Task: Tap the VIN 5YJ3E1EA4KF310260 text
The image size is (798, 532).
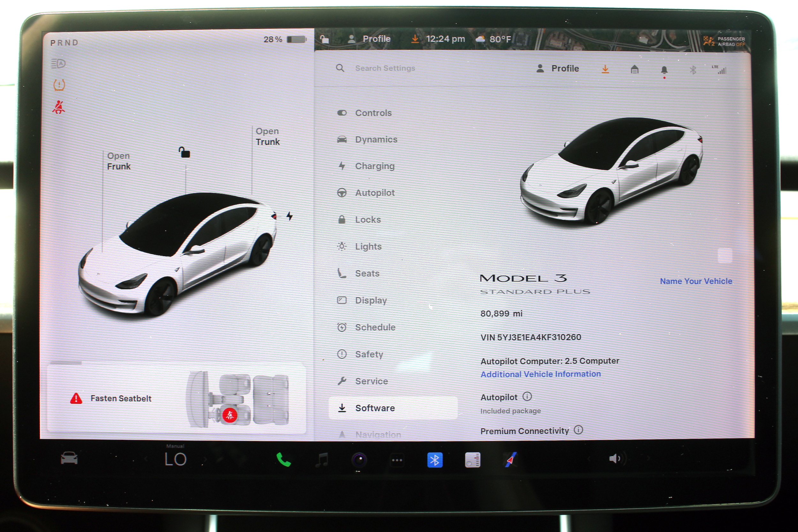Action: (x=531, y=337)
